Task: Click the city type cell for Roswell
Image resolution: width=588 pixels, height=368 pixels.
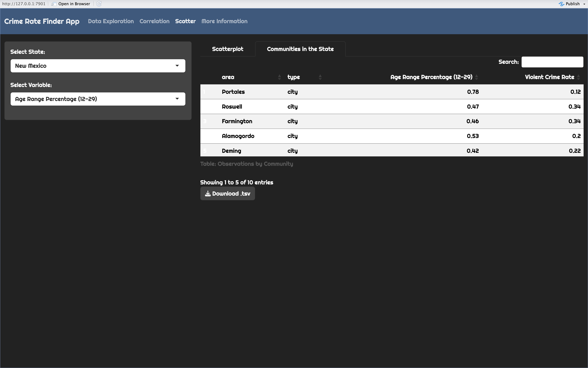Action: point(293,107)
